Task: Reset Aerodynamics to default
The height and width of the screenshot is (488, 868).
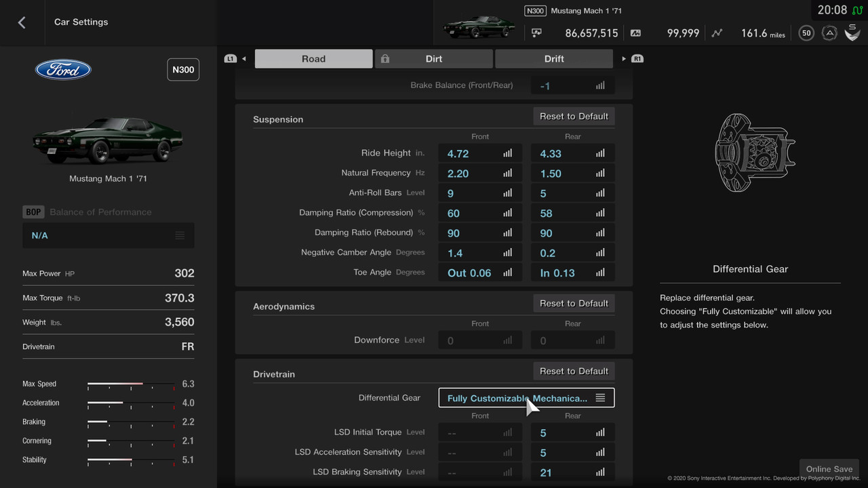Action: [x=574, y=304]
